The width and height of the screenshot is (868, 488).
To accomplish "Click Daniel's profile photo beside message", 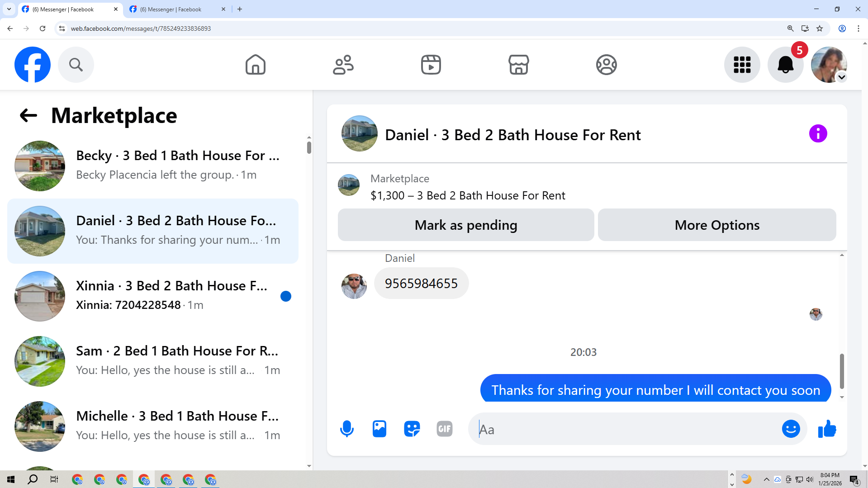I will [x=354, y=286].
